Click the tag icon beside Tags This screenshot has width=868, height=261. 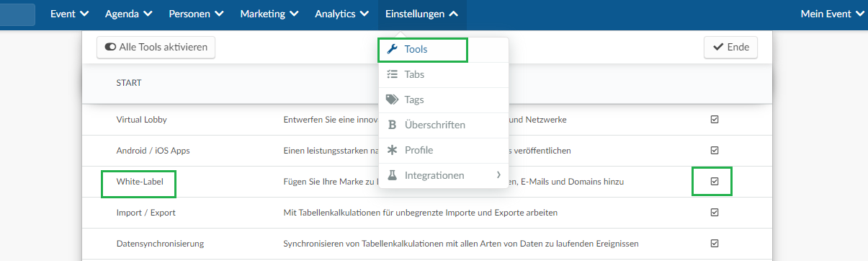click(393, 99)
